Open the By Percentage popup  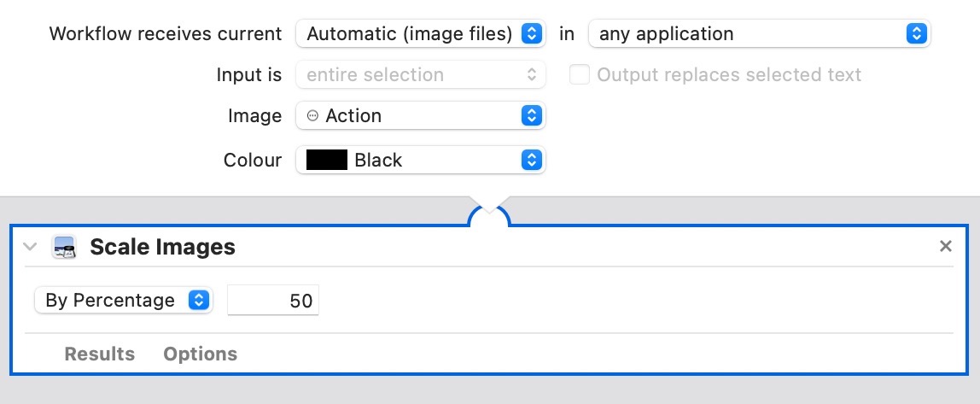coord(123,301)
